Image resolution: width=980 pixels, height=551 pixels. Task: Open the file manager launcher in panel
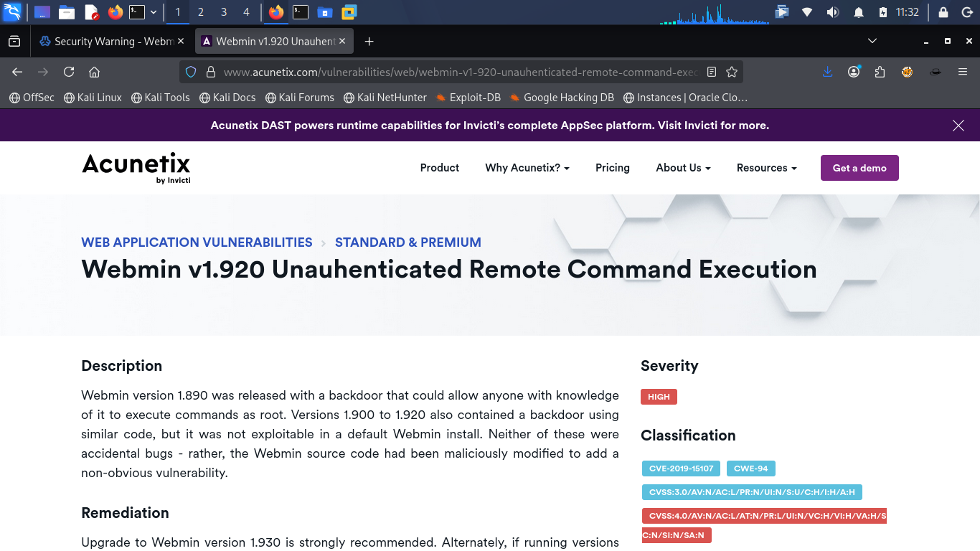click(67, 12)
